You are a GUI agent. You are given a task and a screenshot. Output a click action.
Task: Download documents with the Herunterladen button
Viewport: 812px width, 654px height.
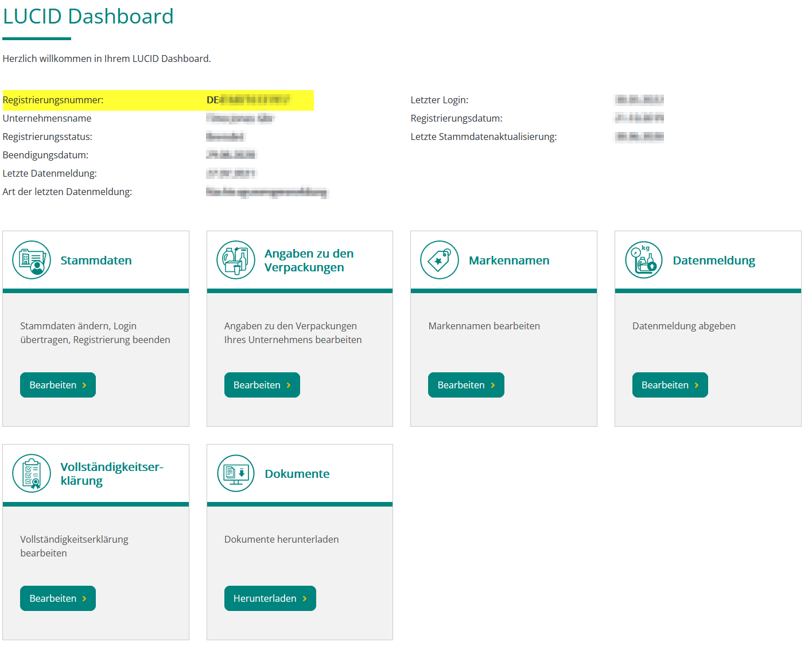click(x=270, y=598)
